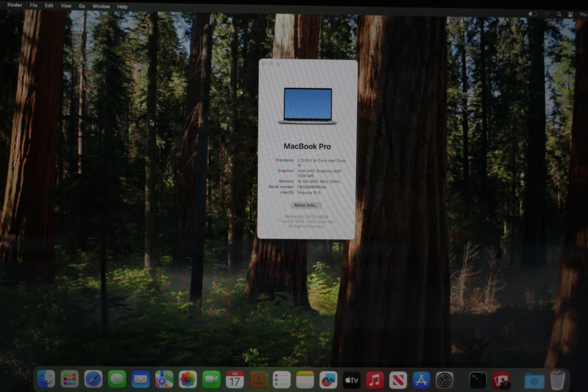Image resolution: width=588 pixels, height=392 pixels.
Task: Close the About This Mac window
Action: click(264, 64)
